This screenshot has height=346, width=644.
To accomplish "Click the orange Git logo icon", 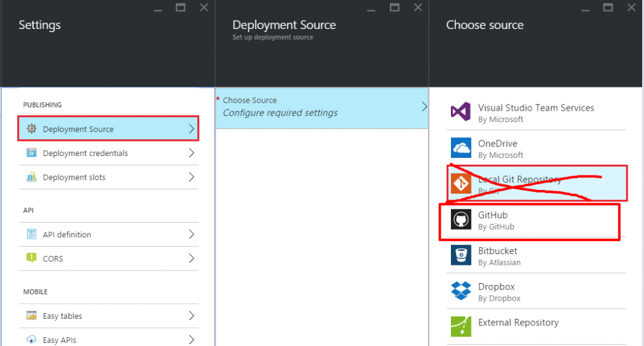I will (461, 184).
